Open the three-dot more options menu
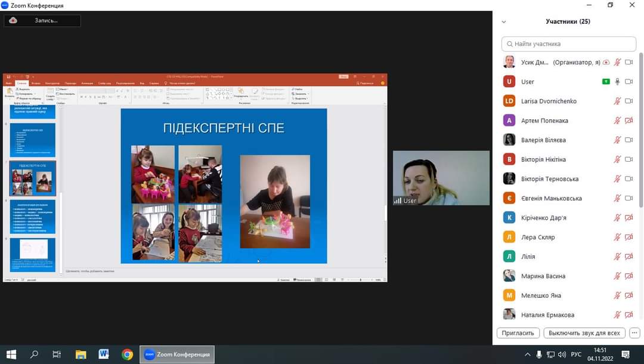This screenshot has width=644, height=364. tap(634, 333)
